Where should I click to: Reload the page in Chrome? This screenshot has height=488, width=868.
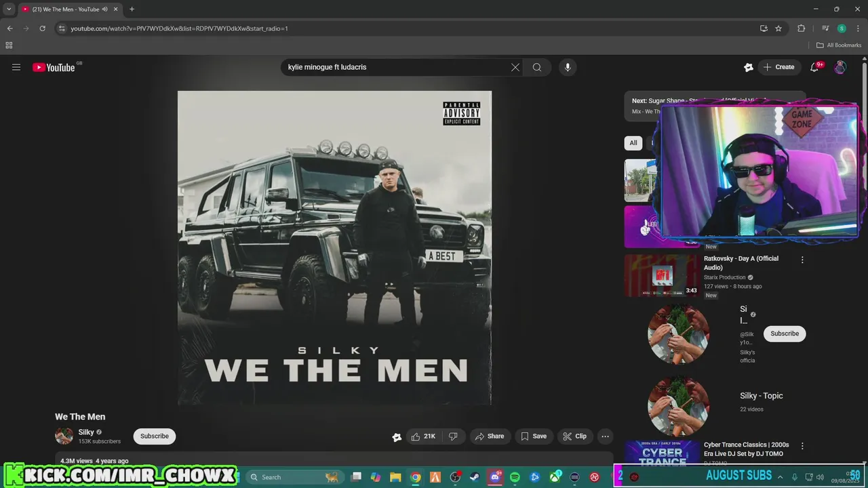coord(42,28)
